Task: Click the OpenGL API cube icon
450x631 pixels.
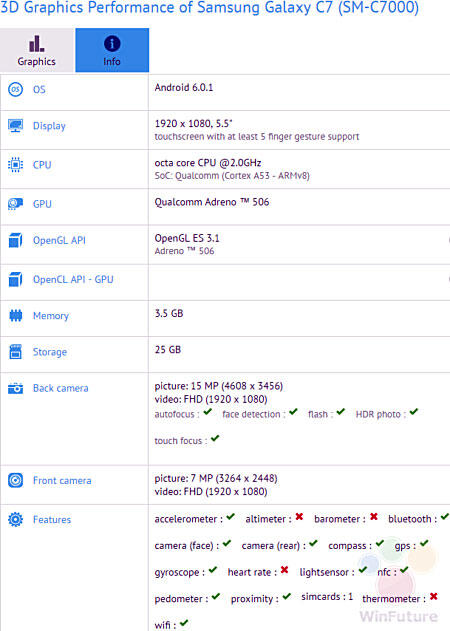Action: point(15,240)
